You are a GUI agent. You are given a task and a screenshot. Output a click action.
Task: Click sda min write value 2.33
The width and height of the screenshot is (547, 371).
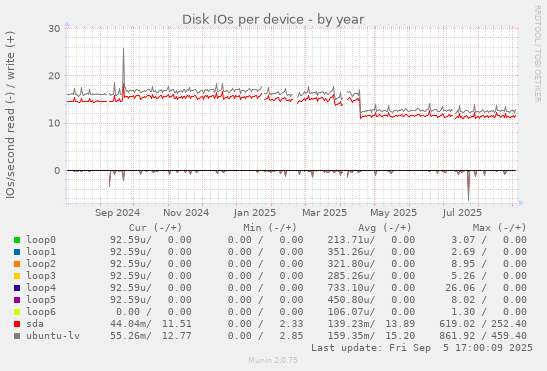point(291,324)
